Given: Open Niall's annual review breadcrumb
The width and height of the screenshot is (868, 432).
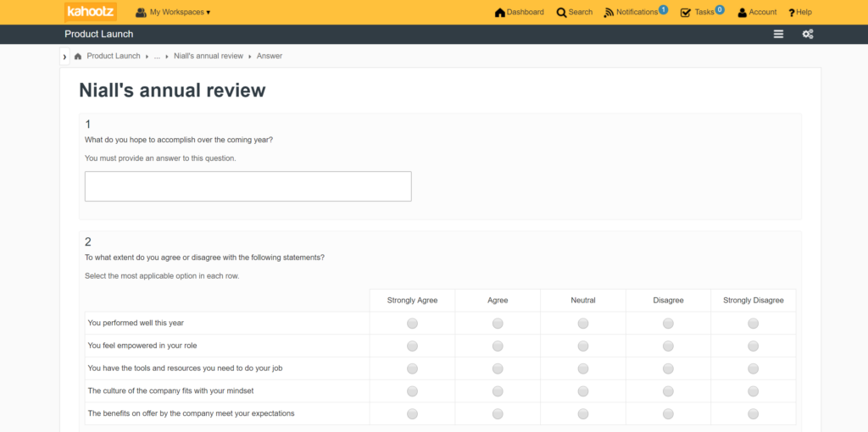Looking at the screenshot, I should pos(209,56).
